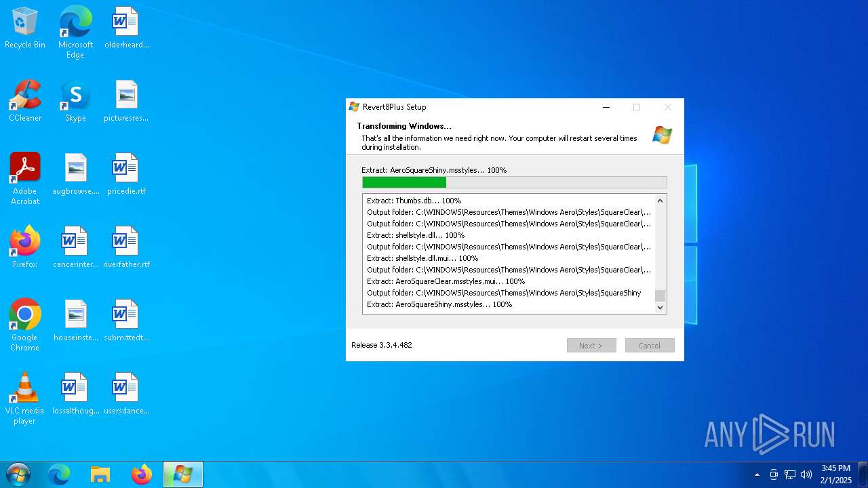The height and width of the screenshot is (488, 868).
Task: Select the pricedie.rtf document icon
Action: [126, 175]
